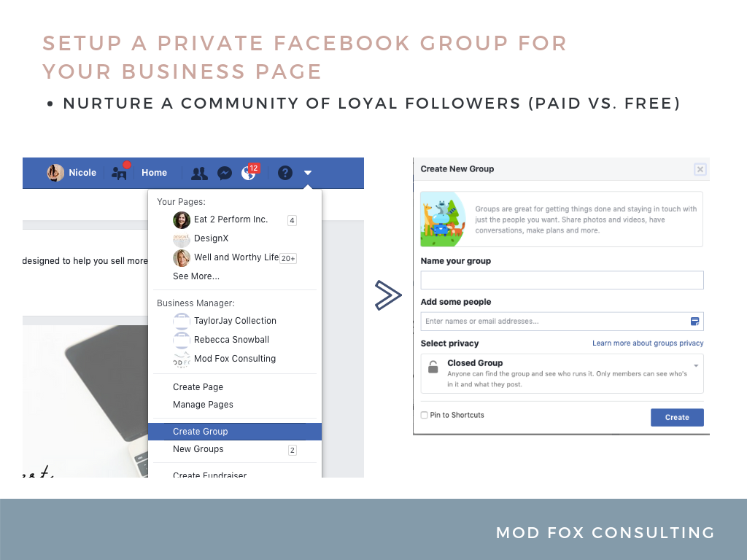The width and height of the screenshot is (747, 560).
Task: Open the Learn more about groups privacy link
Action: [647, 343]
